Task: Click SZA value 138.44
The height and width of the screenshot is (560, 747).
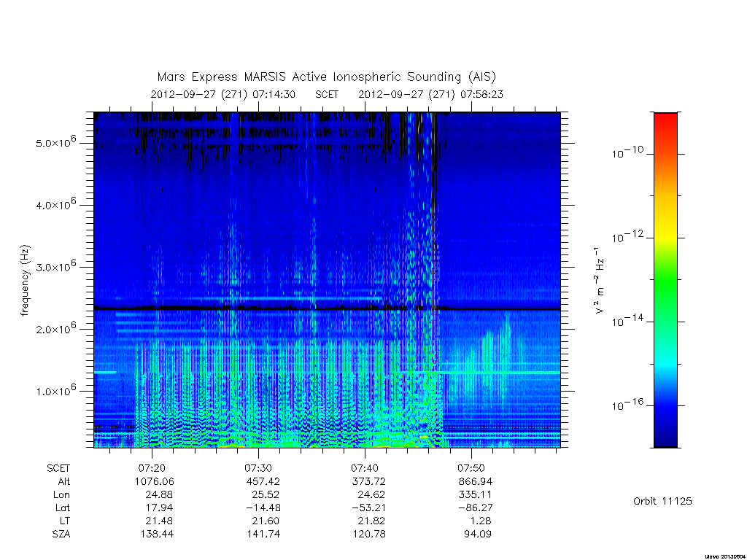Action: click(157, 534)
